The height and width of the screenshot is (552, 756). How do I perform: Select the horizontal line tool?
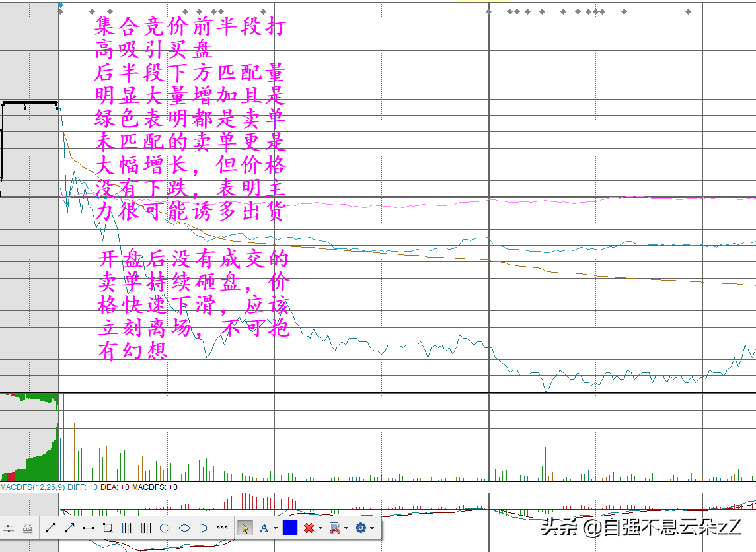click(x=89, y=528)
